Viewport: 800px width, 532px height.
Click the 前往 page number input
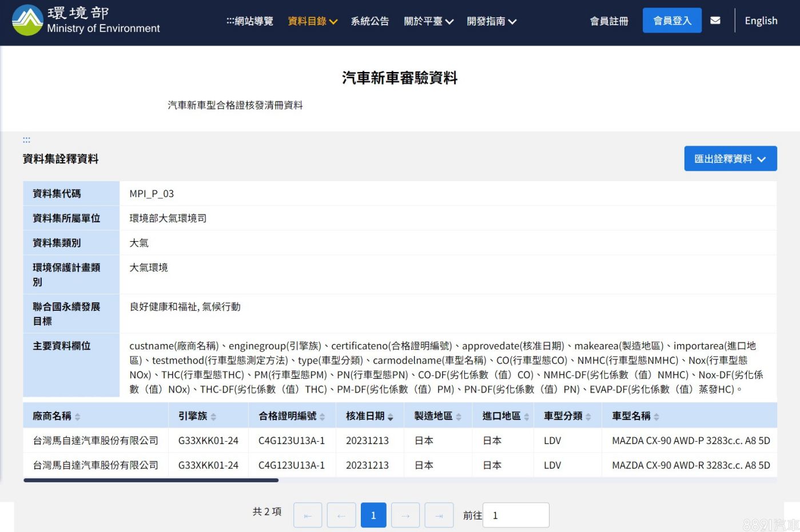[516, 515]
